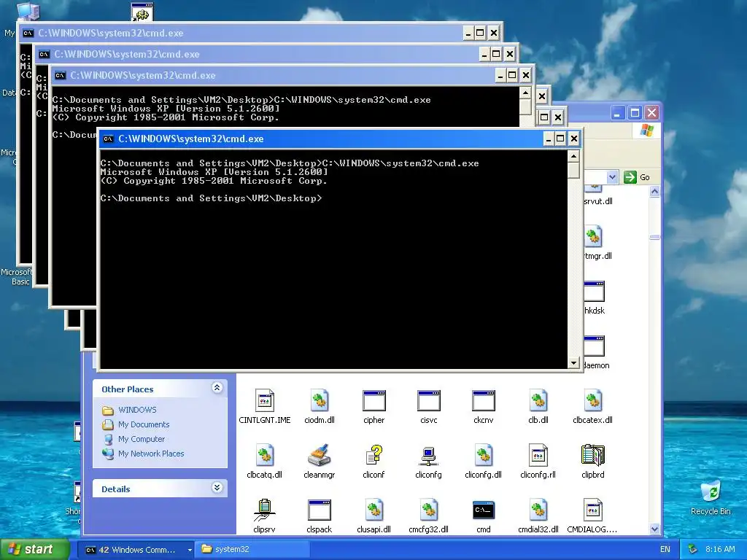Open the Start menu
This screenshot has height=560, width=747.
tap(35, 549)
